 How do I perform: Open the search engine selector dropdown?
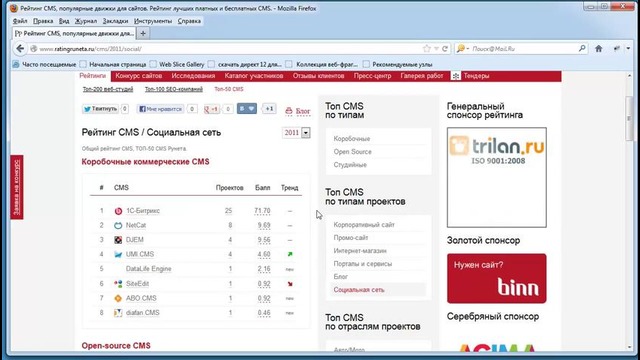coord(462,49)
